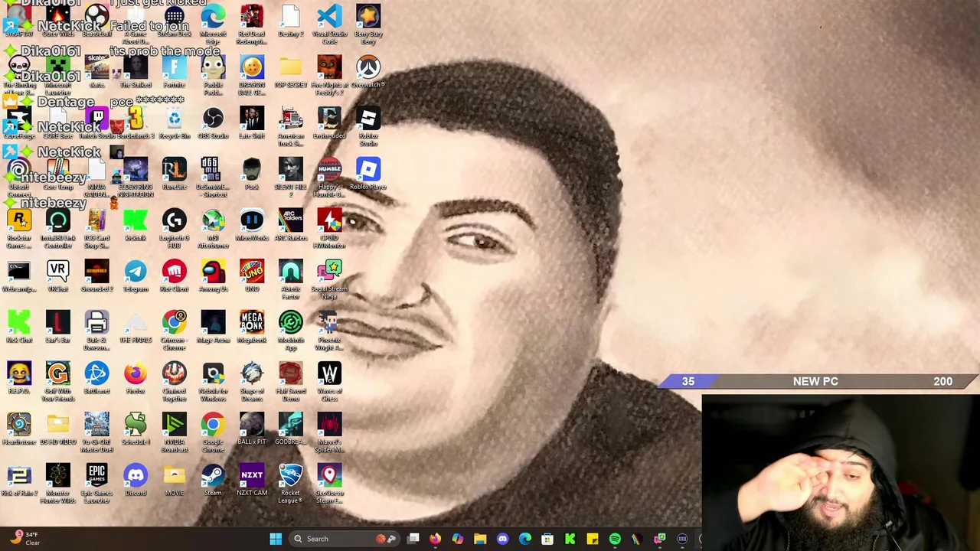This screenshot has height=551, width=980.
Task: Launch Fortnite from the desktop
Action: [x=174, y=72]
